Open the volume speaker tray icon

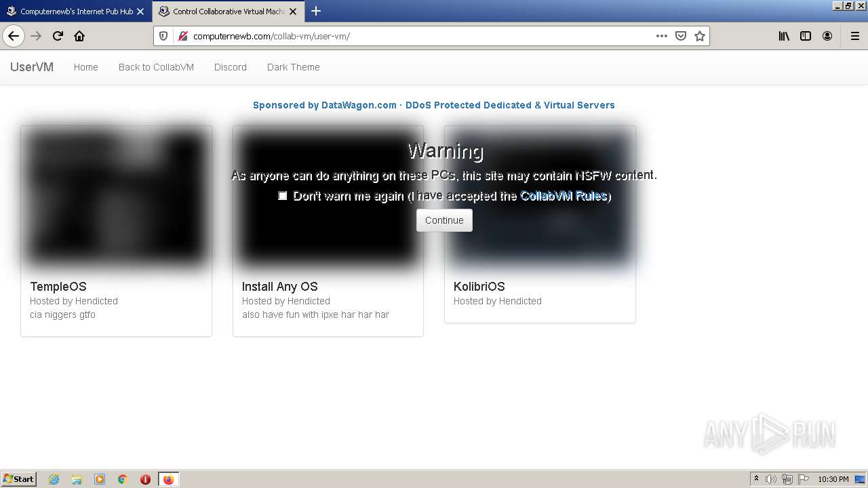coord(771,479)
